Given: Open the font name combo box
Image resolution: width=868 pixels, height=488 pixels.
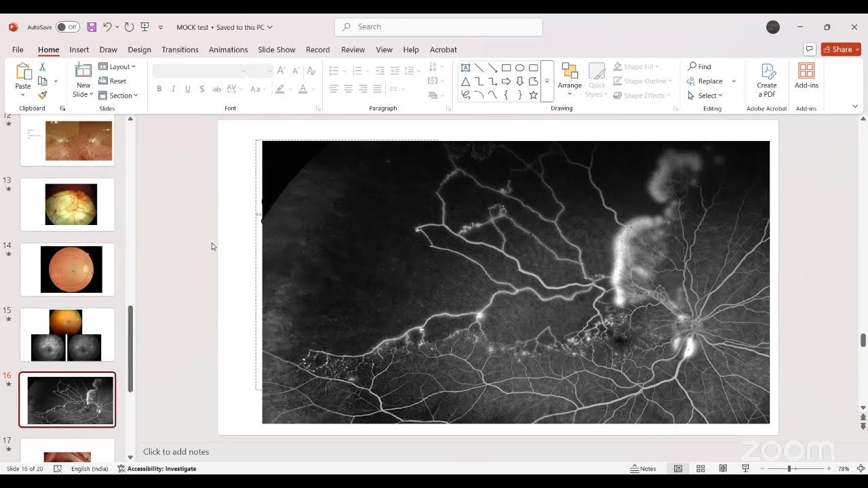Looking at the screenshot, I should pos(199,70).
